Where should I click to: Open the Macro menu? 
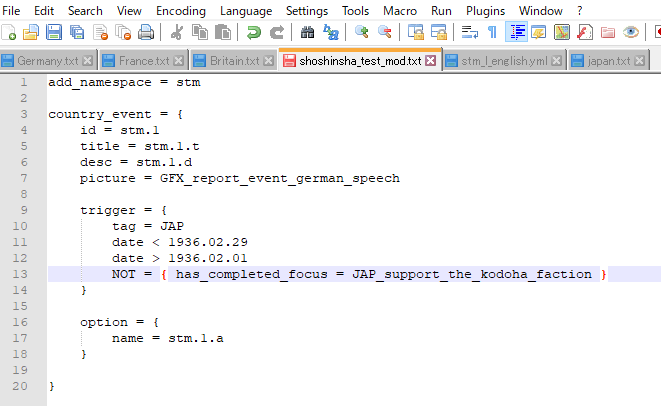(x=400, y=11)
